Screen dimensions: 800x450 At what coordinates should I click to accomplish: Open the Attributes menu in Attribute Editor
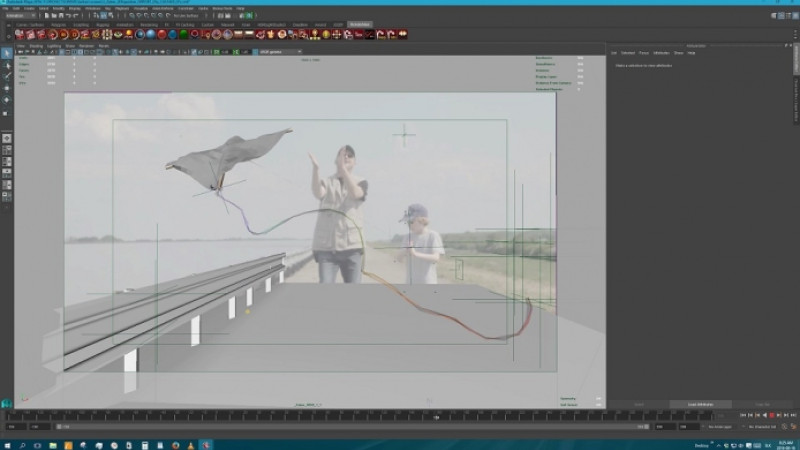click(x=661, y=53)
